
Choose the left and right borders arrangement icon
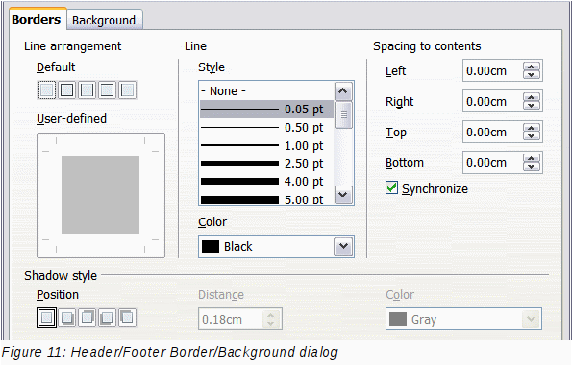(x=87, y=90)
